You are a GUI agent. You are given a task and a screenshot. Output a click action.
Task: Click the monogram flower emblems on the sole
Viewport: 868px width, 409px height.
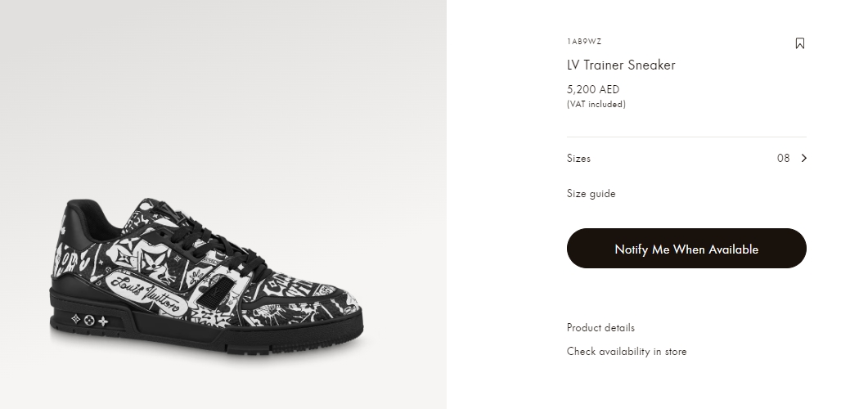89,321
